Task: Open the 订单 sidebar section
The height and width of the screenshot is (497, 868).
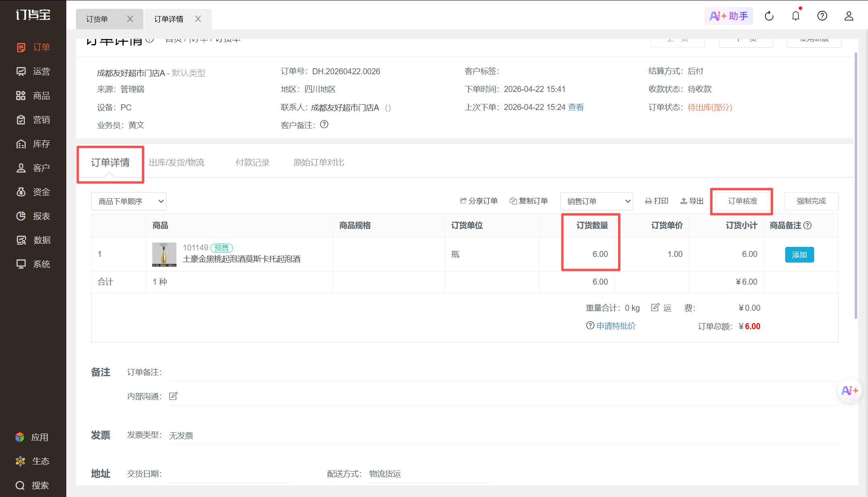Action: [33, 47]
